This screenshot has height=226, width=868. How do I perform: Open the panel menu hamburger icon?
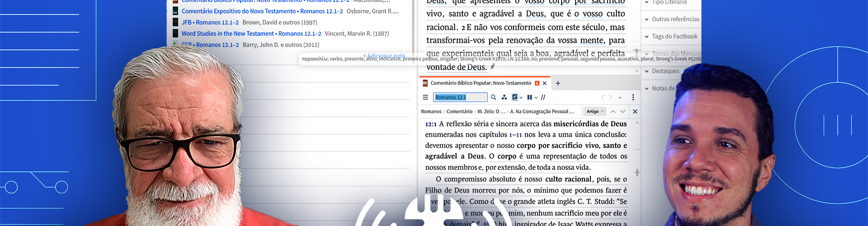click(425, 97)
